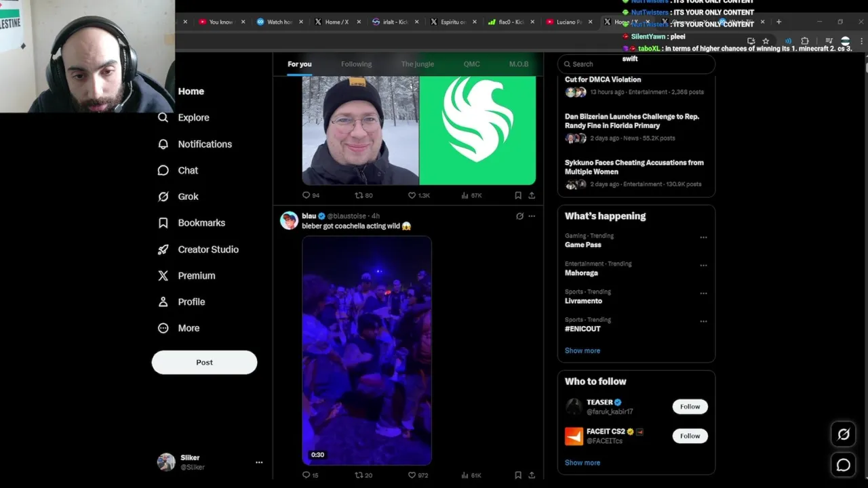Open more options for Livramento trend
This screenshot has width=868, height=488.
703,293
